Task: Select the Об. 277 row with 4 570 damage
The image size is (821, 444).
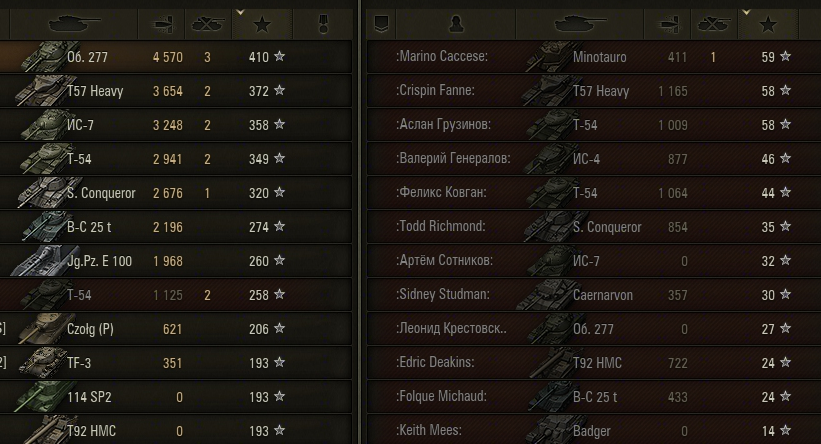Action: tap(175, 57)
